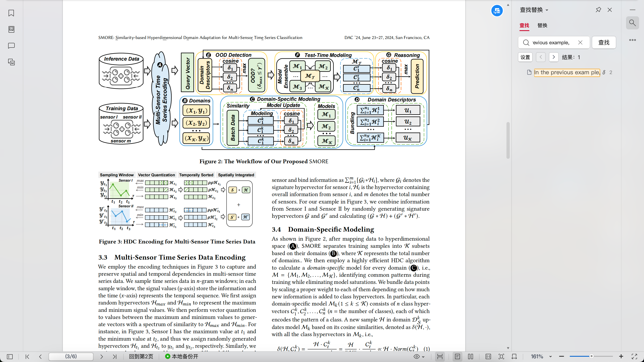Zoom out with the minus button
This screenshot has width=644, height=362.
click(562, 356)
